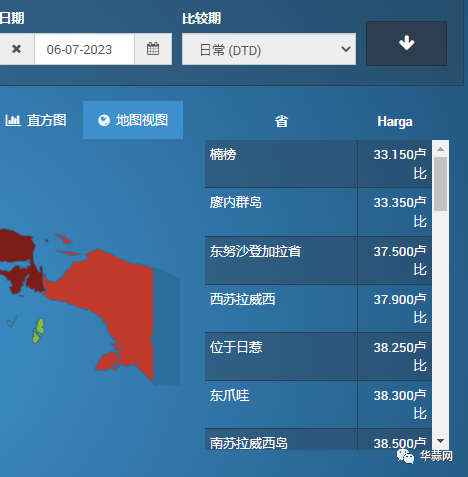
Task: Click the table scrollbar thumb
Action: pyautogui.click(x=440, y=184)
